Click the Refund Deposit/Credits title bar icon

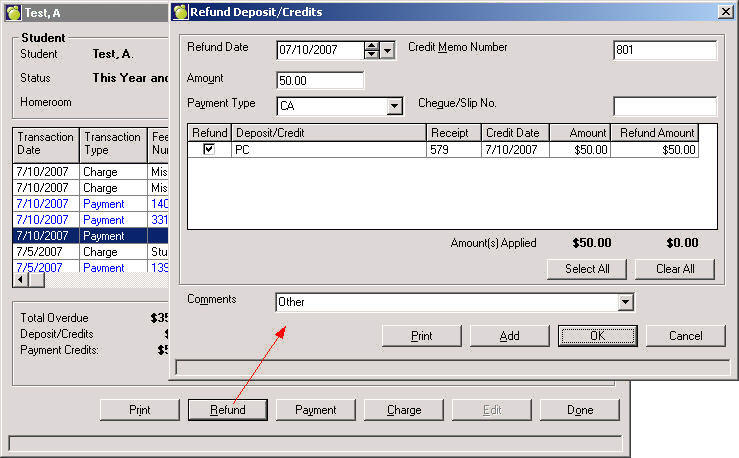pos(180,12)
